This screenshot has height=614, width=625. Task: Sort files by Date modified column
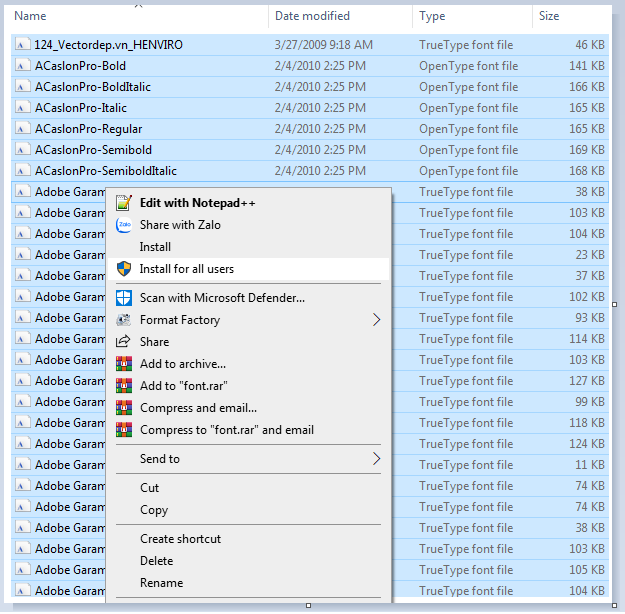click(x=312, y=16)
